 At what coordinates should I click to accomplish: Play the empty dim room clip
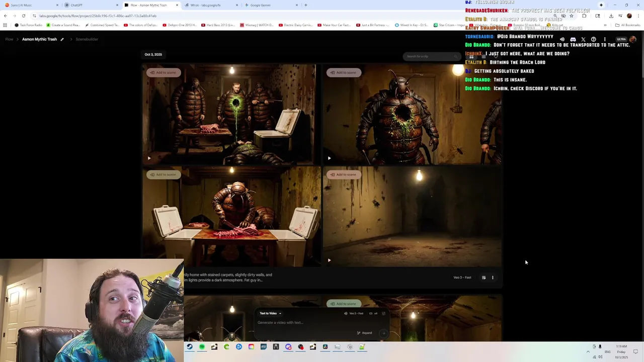click(x=329, y=260)
